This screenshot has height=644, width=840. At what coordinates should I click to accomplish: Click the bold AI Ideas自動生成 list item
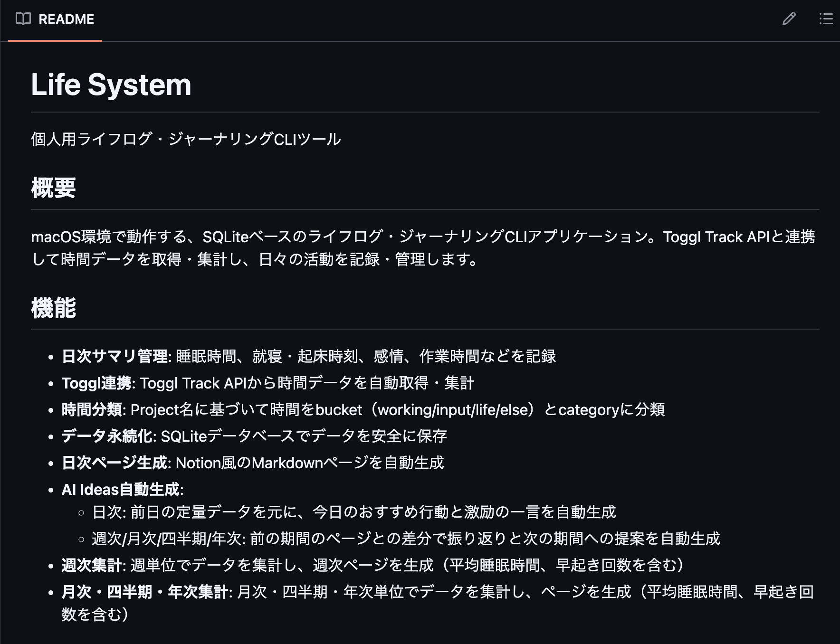121,489
